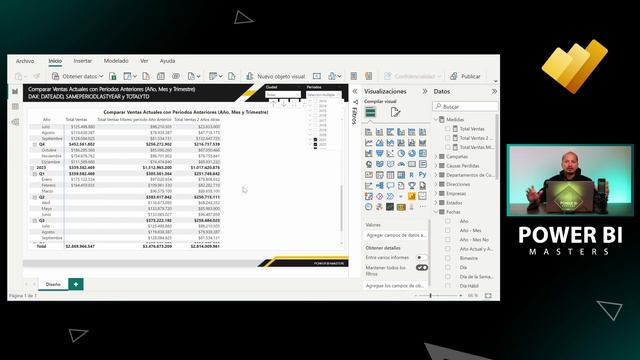
Task: Switch to the Insertar ribbon tab
Action: click(82, 61)
